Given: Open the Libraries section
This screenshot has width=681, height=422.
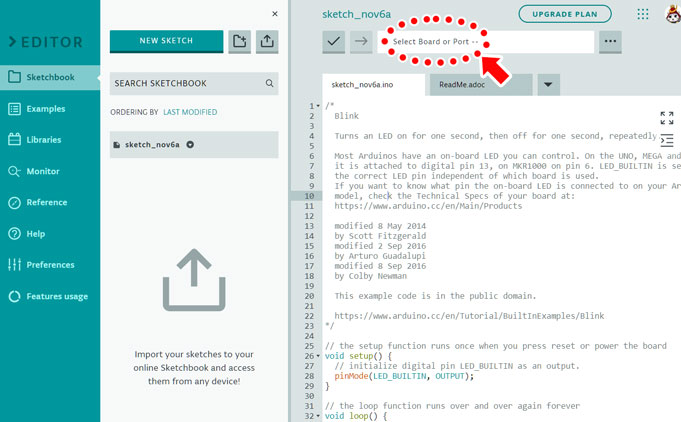Looking at the screenshot, I should [x=44, y=140].
